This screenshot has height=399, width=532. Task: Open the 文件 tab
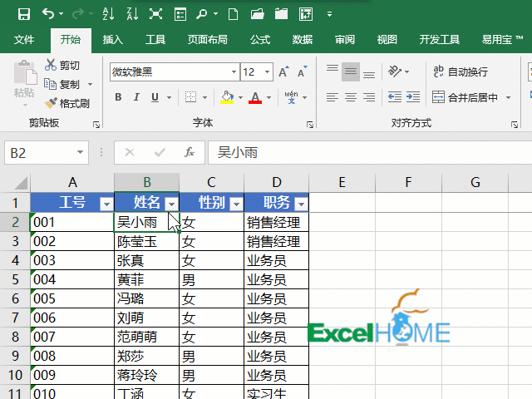coord(24,40)
